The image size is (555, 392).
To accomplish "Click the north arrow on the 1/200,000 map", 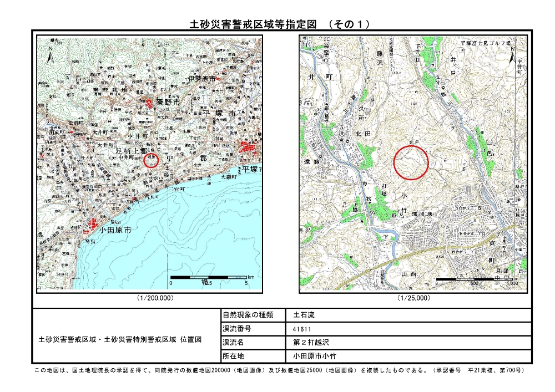I will 51,54.
